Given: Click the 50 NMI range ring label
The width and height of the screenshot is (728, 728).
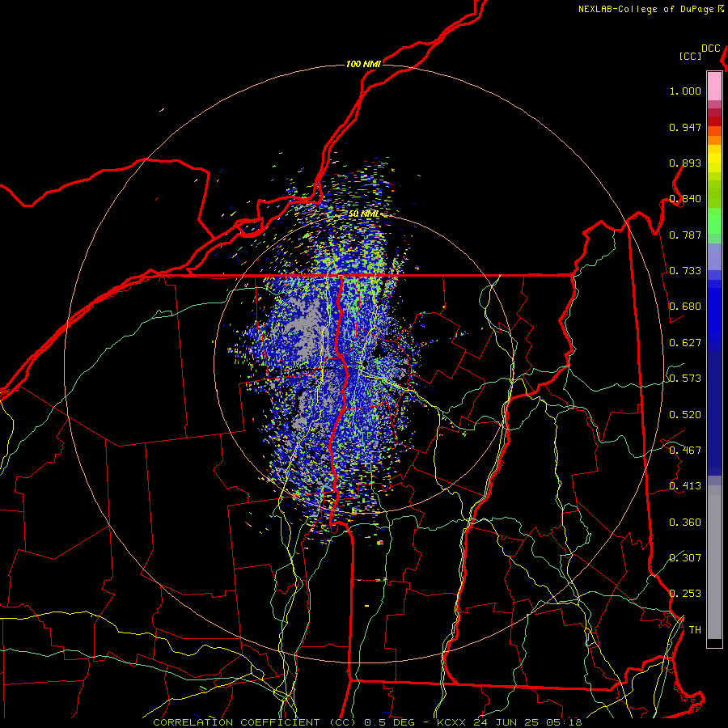Looking at the screenshot, I should pyautogui.click(x=363, y=214).
